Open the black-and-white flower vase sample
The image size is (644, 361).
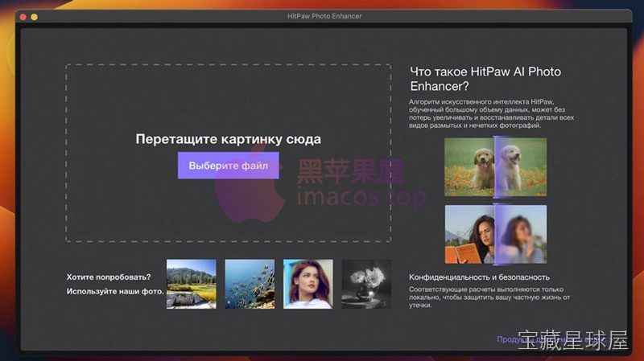click(x=366, y=284)
